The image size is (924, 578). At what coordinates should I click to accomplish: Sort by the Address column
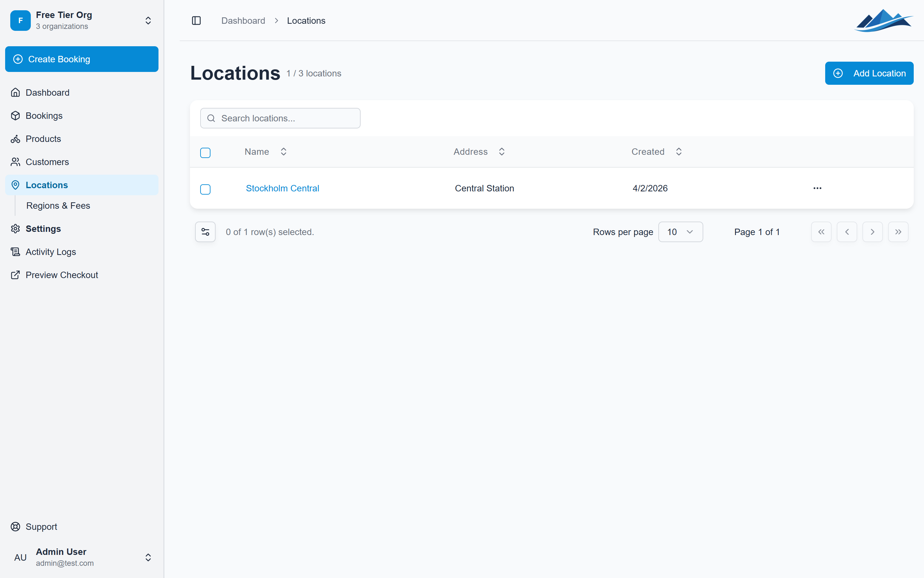pyautogui.click(x=479, y=152)
